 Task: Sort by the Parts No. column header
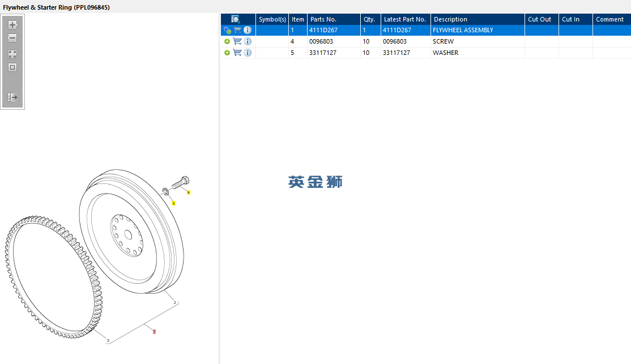click(x=334, y=19)
